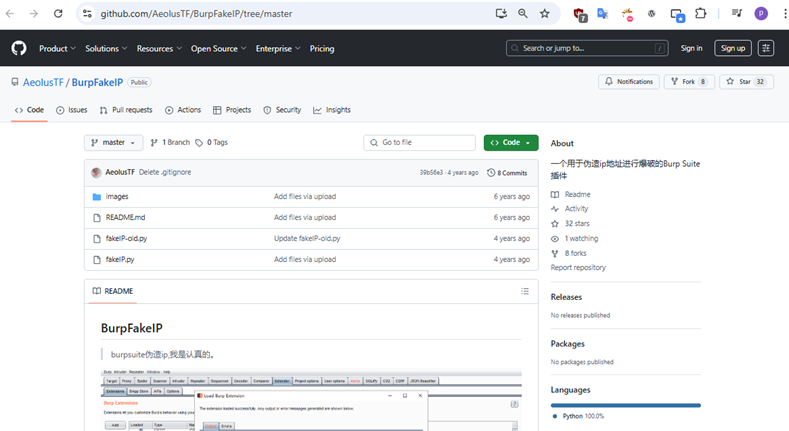789x431 pixels.
Task: Click the images folder icon
Action: pos(97,197)
